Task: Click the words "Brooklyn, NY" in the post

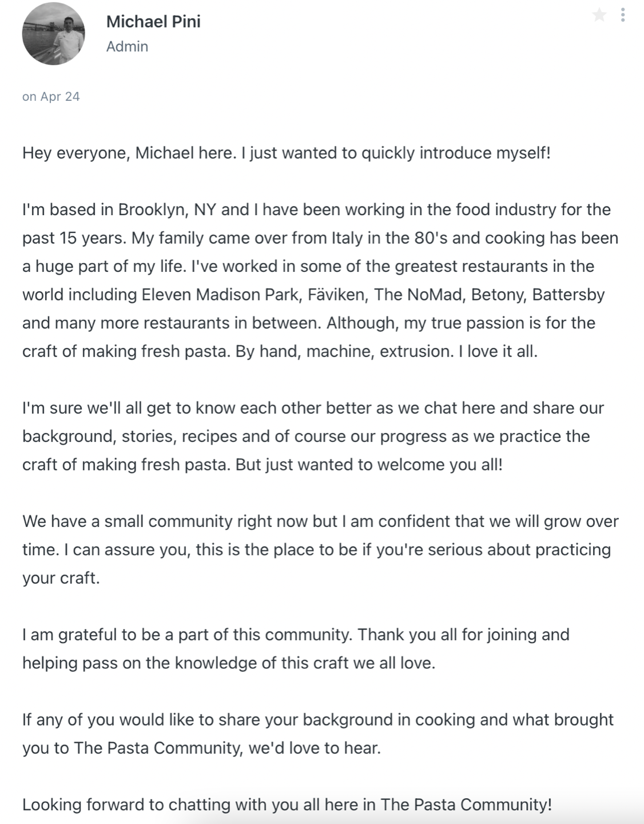Action: pyautogui.click(x=166, y=209)
